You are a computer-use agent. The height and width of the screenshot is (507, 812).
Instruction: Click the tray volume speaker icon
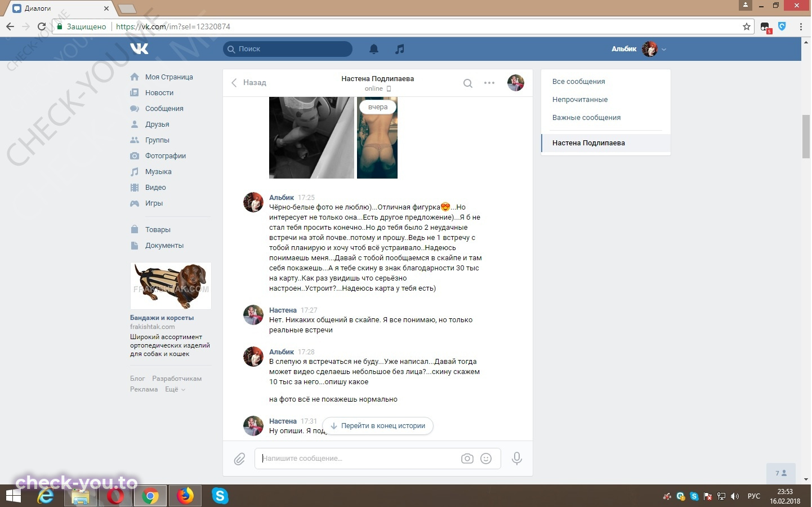[x=734, y=496]
